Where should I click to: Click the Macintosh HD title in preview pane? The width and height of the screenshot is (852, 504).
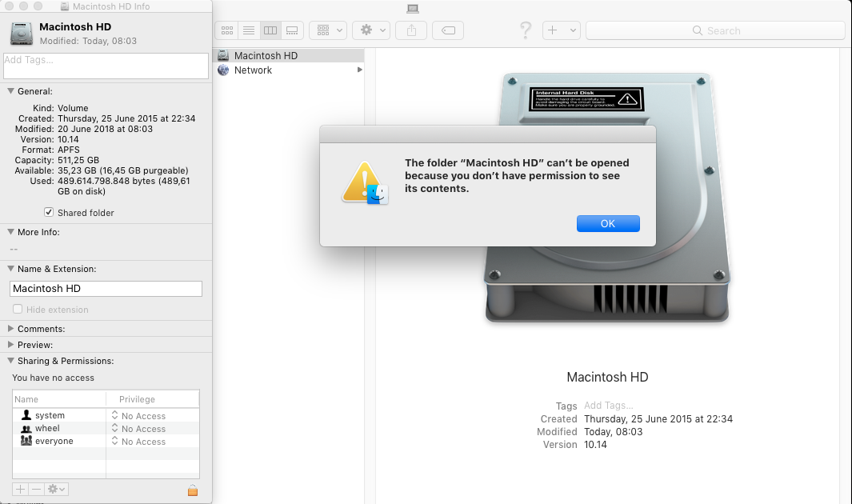click(x=607, y=377)
